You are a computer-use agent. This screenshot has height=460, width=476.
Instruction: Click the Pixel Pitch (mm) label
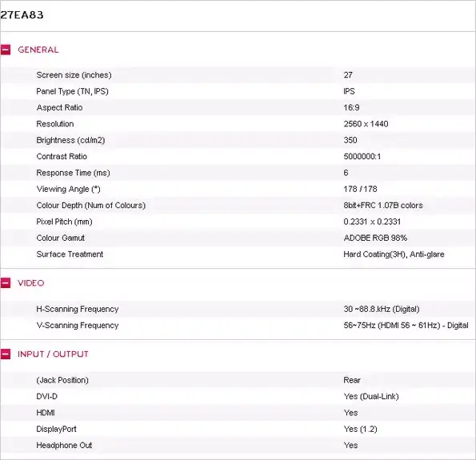(x=64, y=222)
